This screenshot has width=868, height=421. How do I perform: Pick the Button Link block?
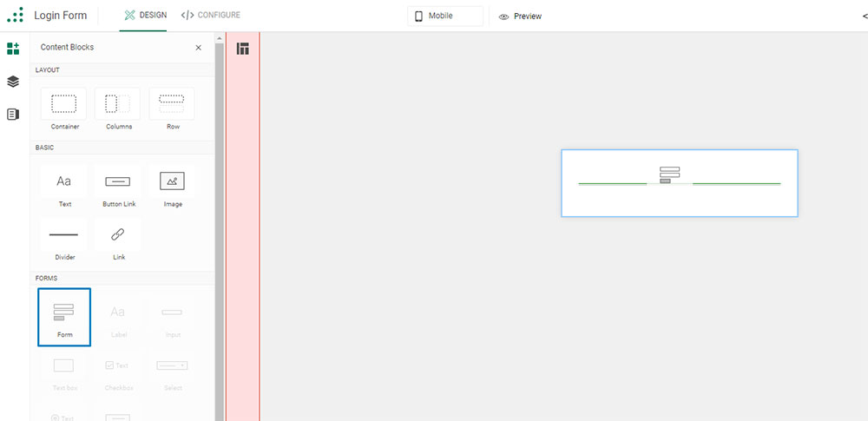(x=118, y=187)
